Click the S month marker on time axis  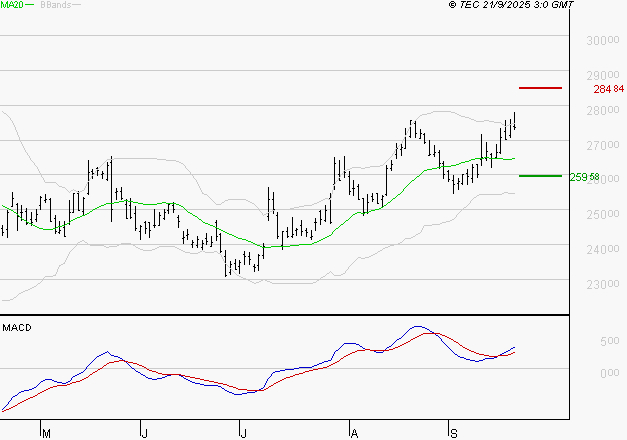(452, 433)
